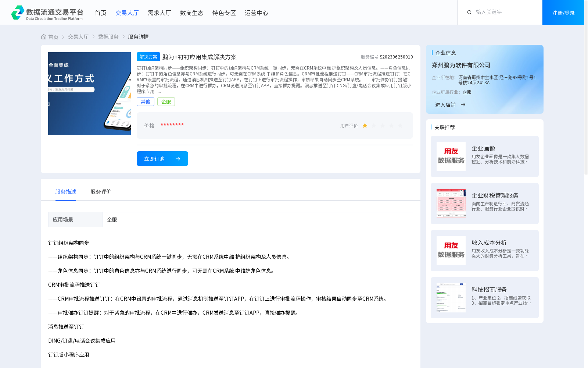Screen dimensions: 588x368
Task: Click the line 消息推送至钉钉
Action: pos(66,327)
